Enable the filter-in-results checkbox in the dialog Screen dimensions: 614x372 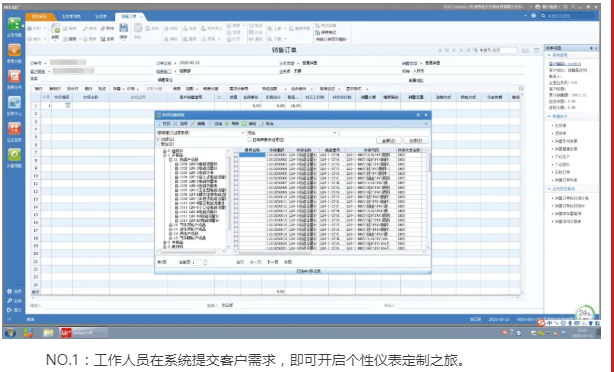(x=249, y=140)
